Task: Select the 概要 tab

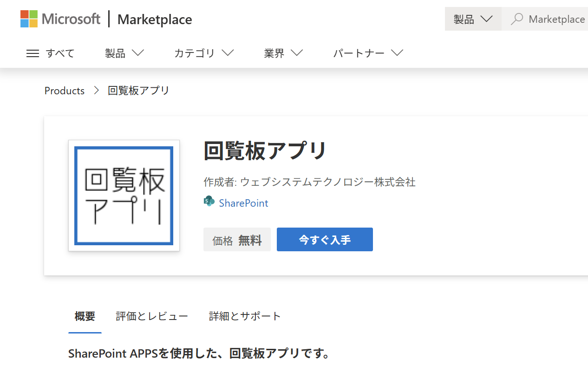Action: [85, 316]
